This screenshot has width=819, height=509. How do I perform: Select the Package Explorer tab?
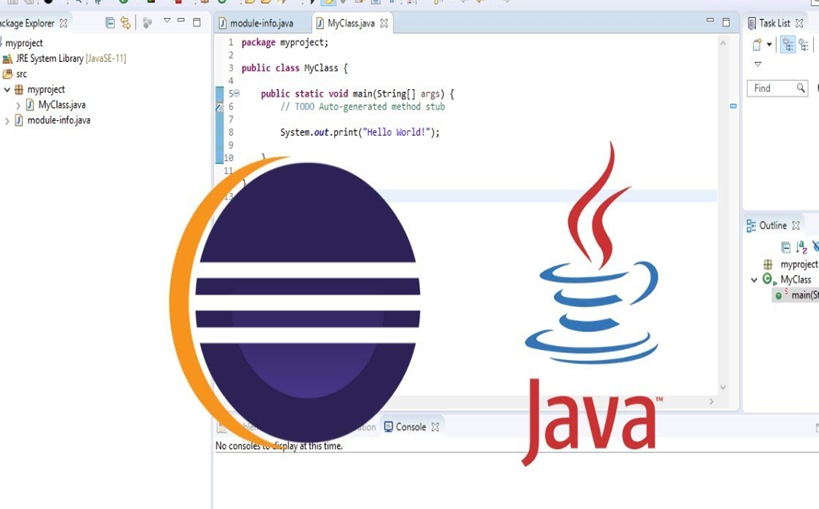[x=26, y=23]
